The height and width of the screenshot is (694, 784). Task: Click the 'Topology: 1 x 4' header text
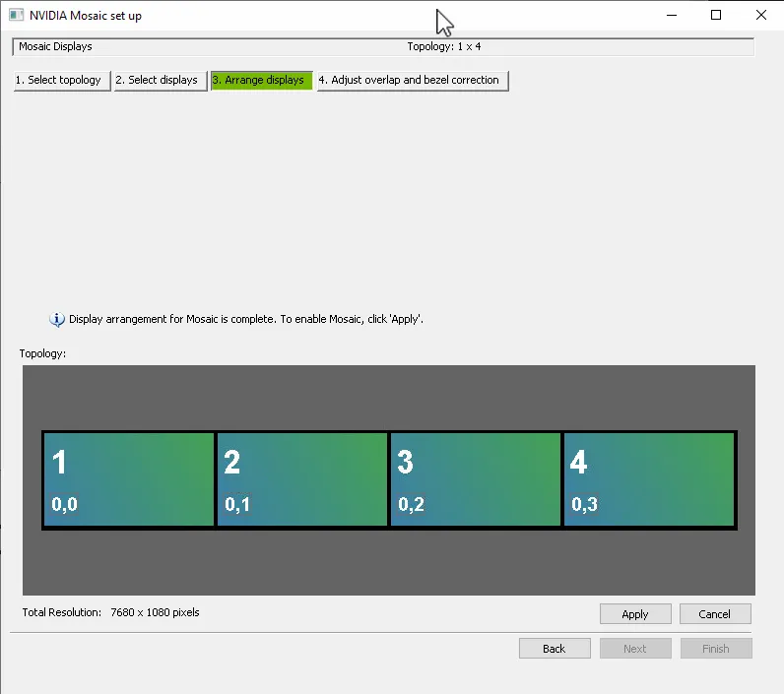tap(444, 46)
